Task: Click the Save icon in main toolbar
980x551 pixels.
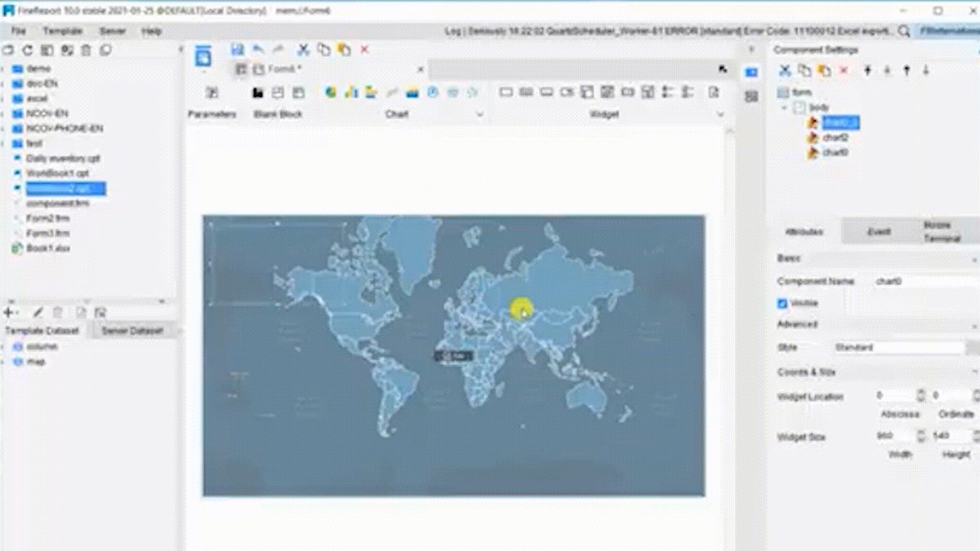Action: point(238,50)
